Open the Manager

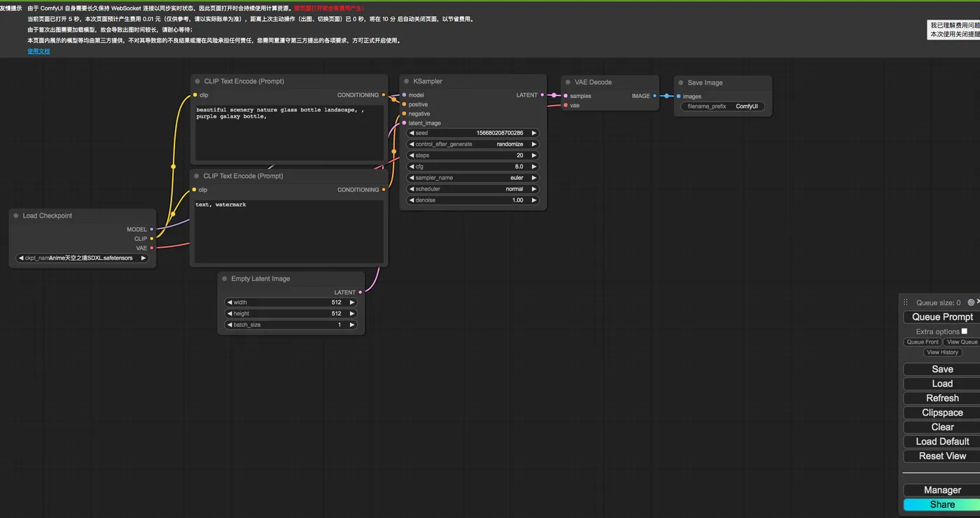coord(942,490)
